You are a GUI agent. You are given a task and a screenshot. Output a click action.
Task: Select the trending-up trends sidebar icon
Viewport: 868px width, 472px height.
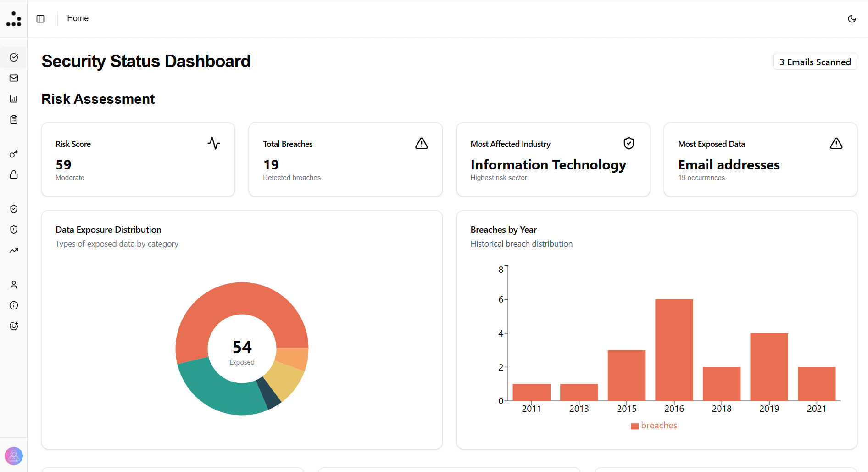[x=13, y=250]
